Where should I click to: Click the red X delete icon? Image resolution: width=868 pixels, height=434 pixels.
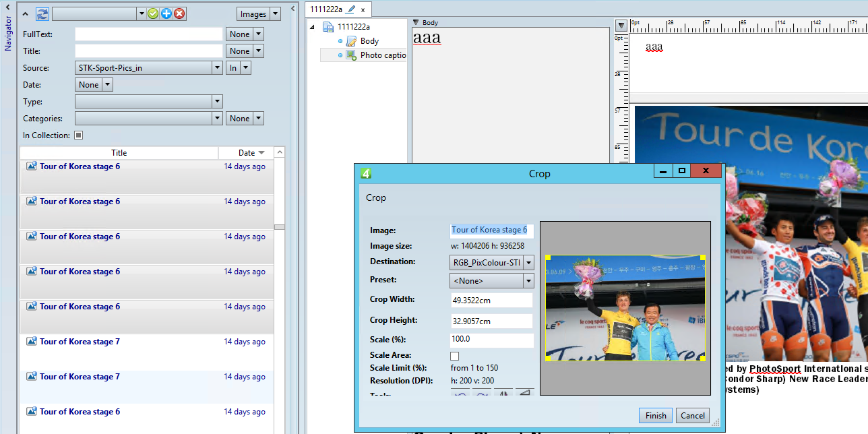(180, 14)
